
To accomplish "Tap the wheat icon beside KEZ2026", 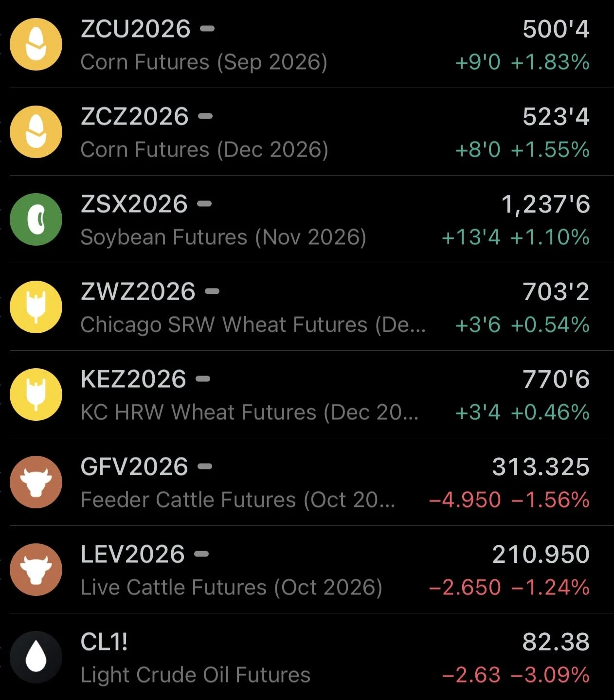I will point(36,395).
